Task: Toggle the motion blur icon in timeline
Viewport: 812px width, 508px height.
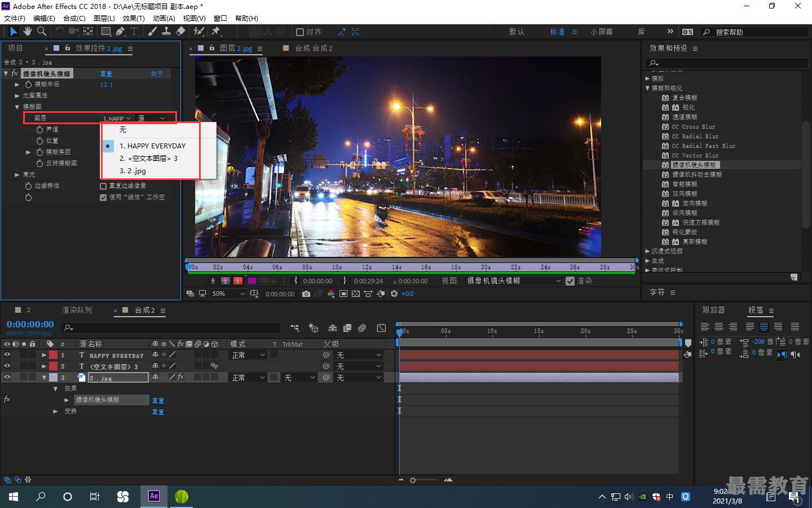Action: point(362,327)
